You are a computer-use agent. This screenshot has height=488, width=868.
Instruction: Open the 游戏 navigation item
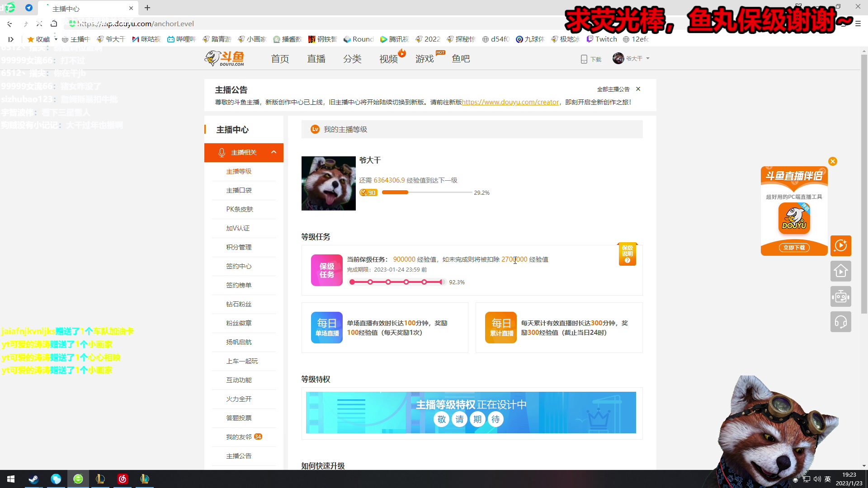pyautogui.click(x=425, y=59)
